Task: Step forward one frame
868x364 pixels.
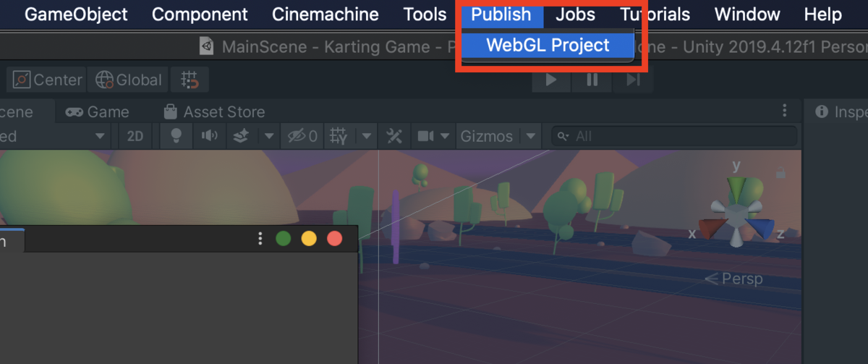Action: 633,80
